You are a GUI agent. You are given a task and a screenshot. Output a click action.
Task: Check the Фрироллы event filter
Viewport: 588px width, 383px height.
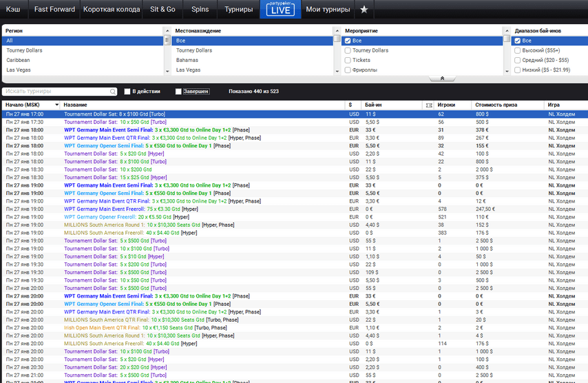348,70
